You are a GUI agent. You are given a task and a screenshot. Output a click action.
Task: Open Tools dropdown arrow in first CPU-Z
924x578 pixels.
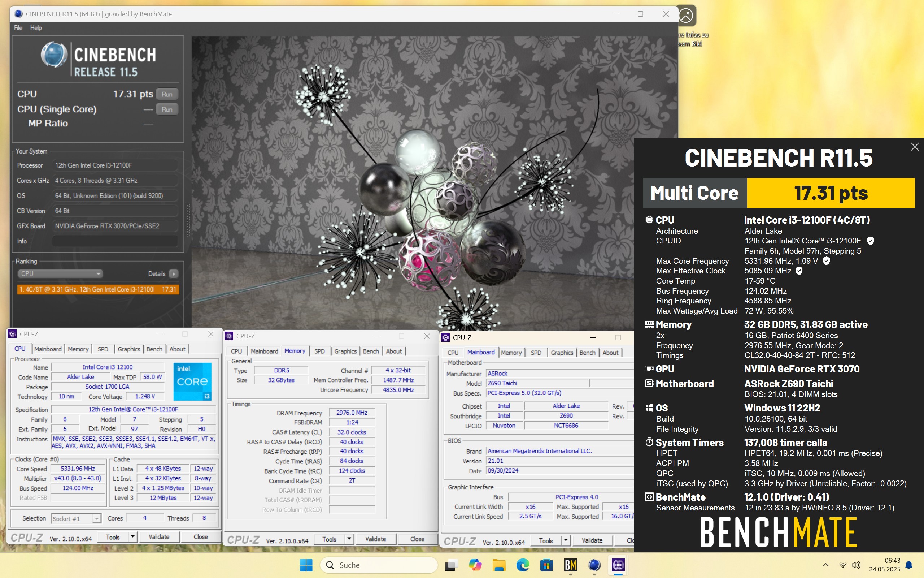click(132, 537)
